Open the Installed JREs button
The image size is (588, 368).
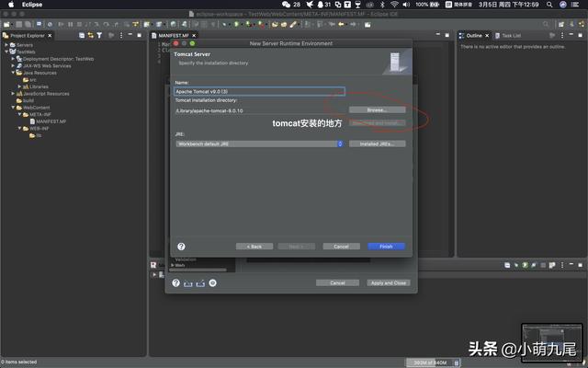point(377,144)
